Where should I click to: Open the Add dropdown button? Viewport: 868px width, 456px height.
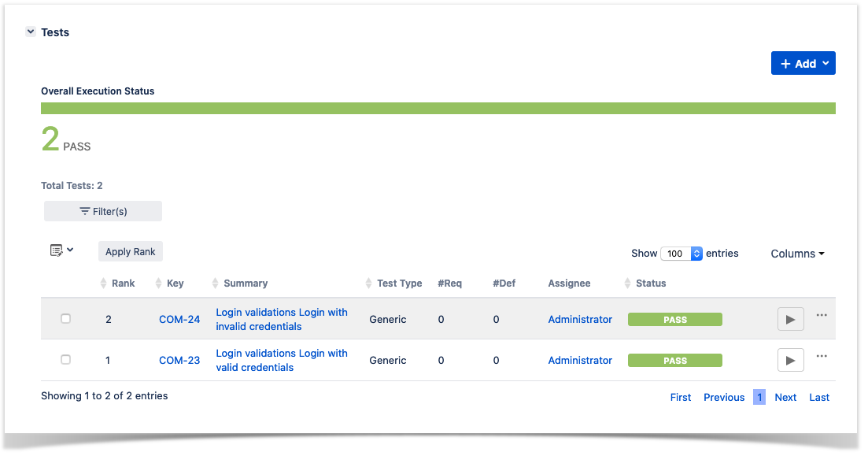click(803, 63)
